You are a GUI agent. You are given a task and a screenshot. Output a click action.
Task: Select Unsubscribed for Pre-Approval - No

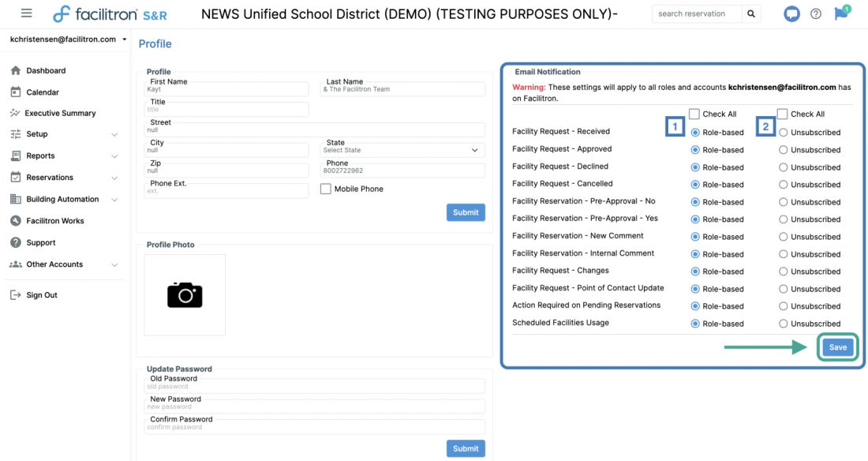(x=784, y=202)
